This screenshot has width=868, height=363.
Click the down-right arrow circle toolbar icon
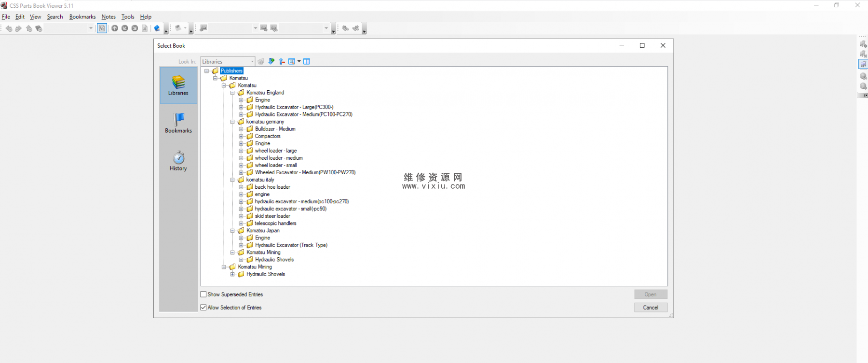click(x=135, y=28)
